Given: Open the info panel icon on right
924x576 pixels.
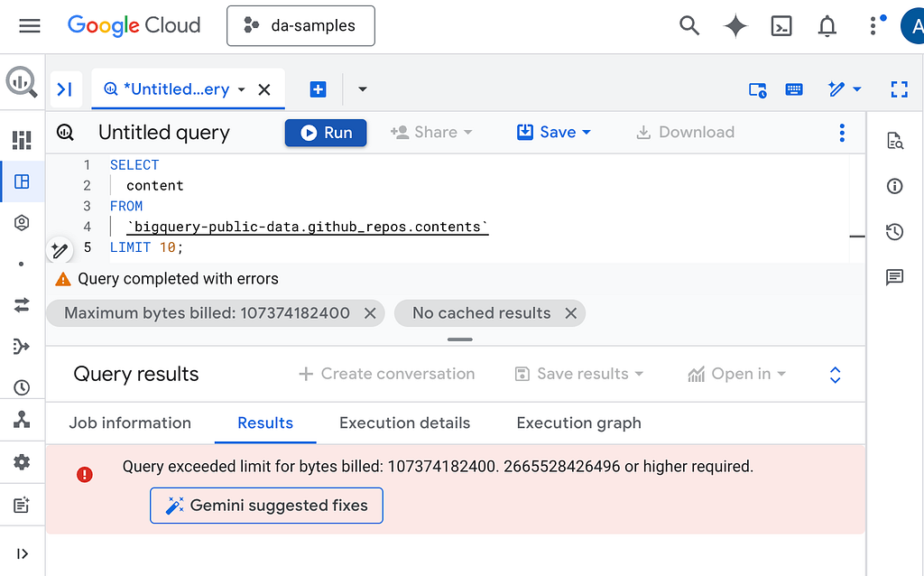Looking at the screenshot, I should coord(895,186).
